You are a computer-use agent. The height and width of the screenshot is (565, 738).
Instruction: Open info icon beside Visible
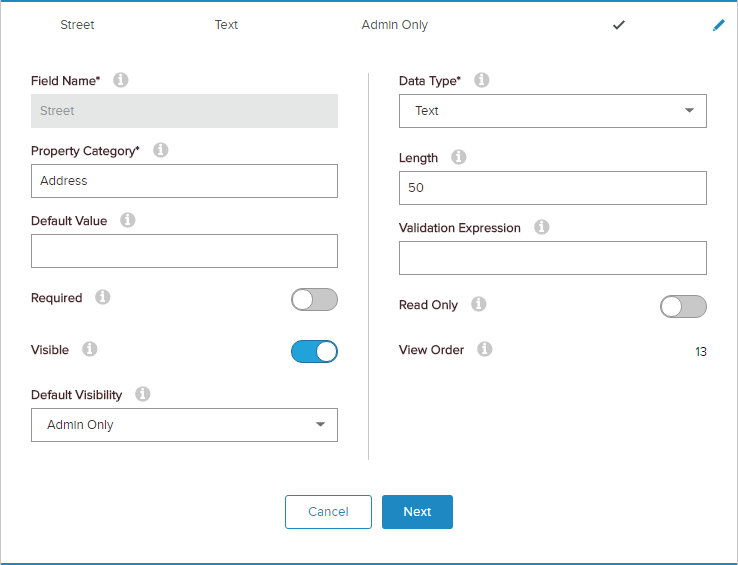pos(89,349)
